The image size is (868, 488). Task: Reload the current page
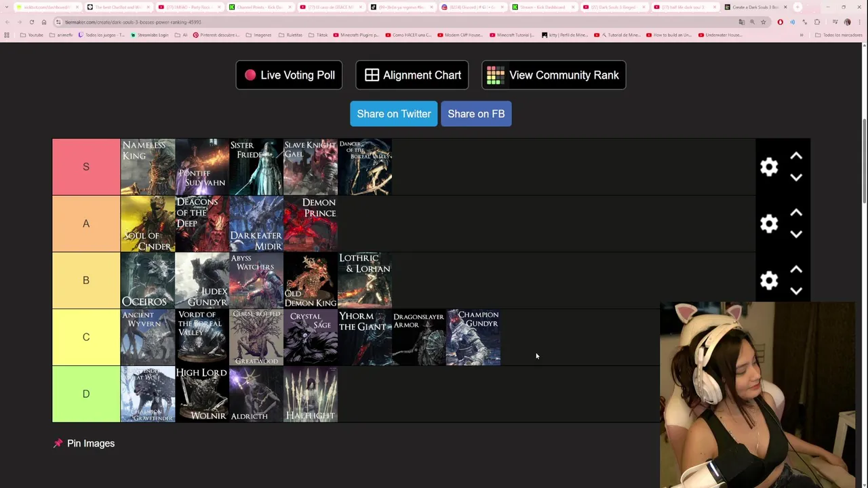coord(31,22)
